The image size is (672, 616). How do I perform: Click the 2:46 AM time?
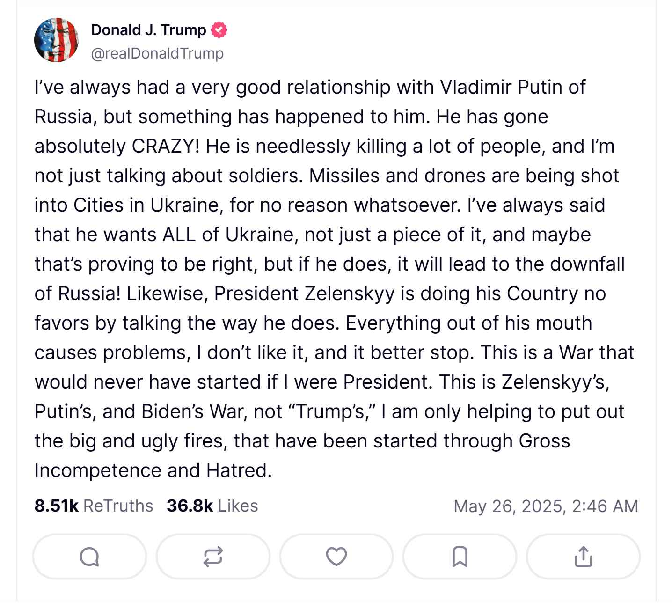pos(605,506)
